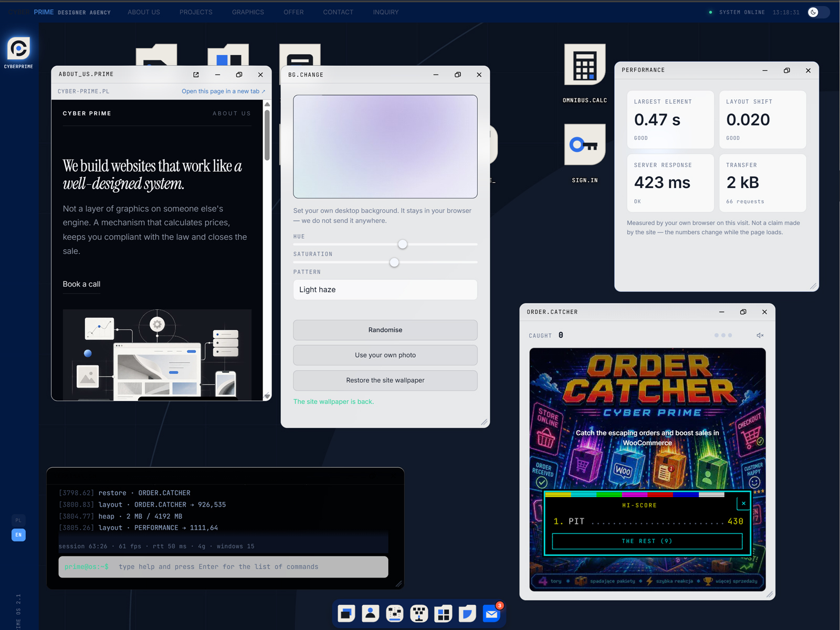
Task: Click the PRIME DESIGNER AGENCY header logo
Action: pos(72,12)
